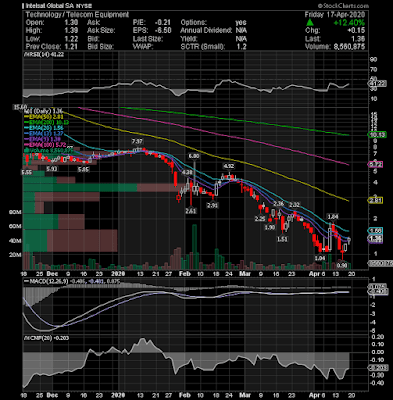Click the tall green February volume spike bar
Viewport: 393px width, 400px height.
coord(194,247)
